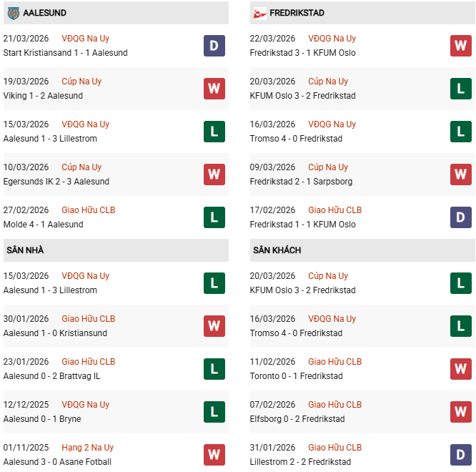
Task: Open the Hạng 2 Na Uy competition link
Action: click(87, 448)
